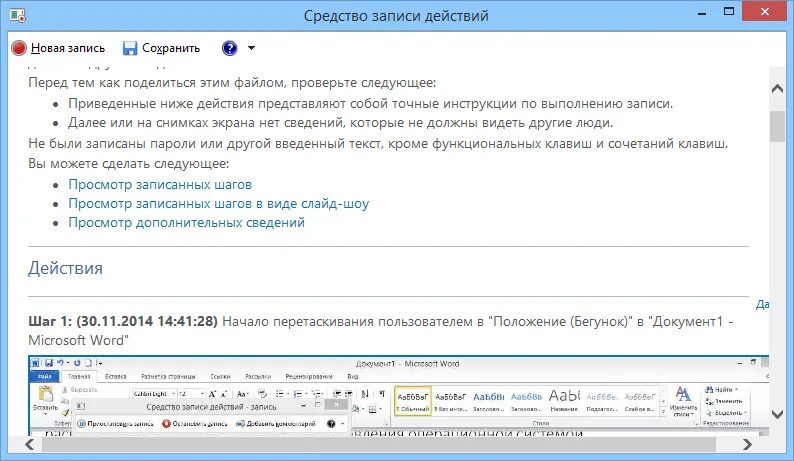The width and height of the screenshot is (794, 461).
Task: Click the horizontal scrollbar thumb
Action: coord(379,444)
